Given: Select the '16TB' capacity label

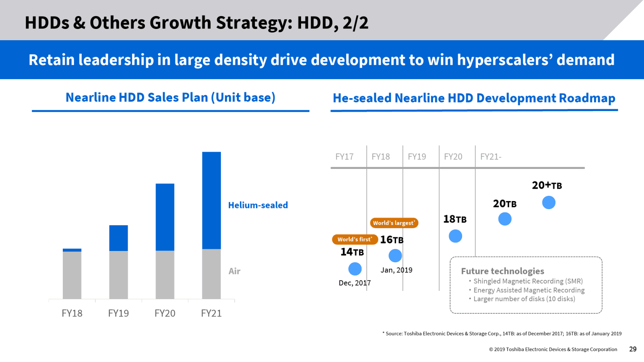Looking at the screenshot, I should [x=392, y=240].
